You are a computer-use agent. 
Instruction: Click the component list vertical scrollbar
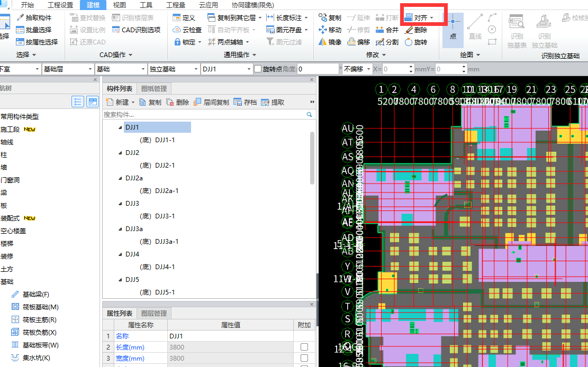(x=312, y=158)
